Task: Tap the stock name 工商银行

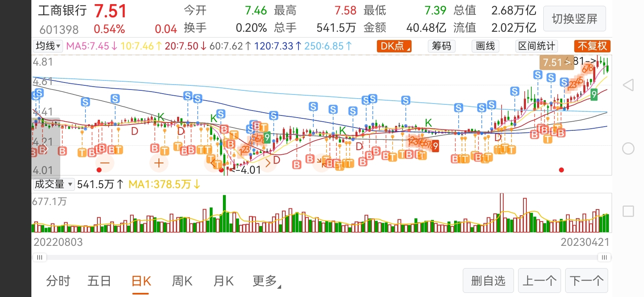Action: pos(62,10)
